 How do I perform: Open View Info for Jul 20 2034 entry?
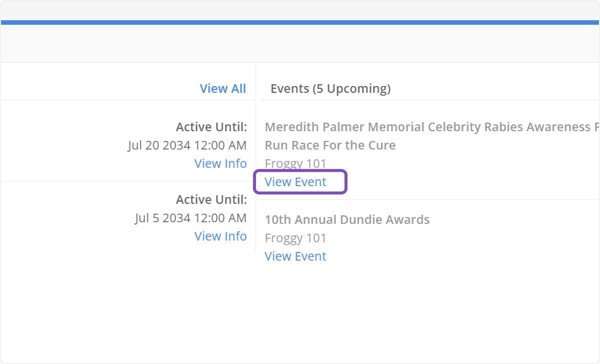[220, 163]
